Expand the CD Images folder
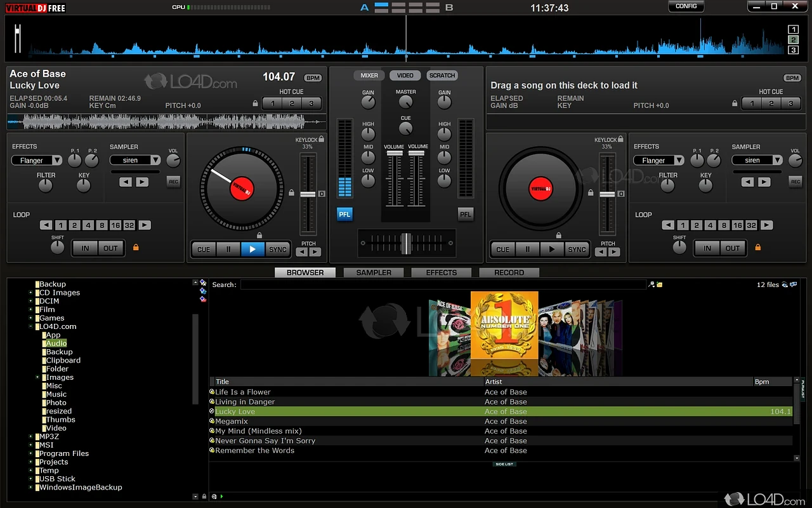The width and height of the screenshot is (812, 508). [30, 293]
